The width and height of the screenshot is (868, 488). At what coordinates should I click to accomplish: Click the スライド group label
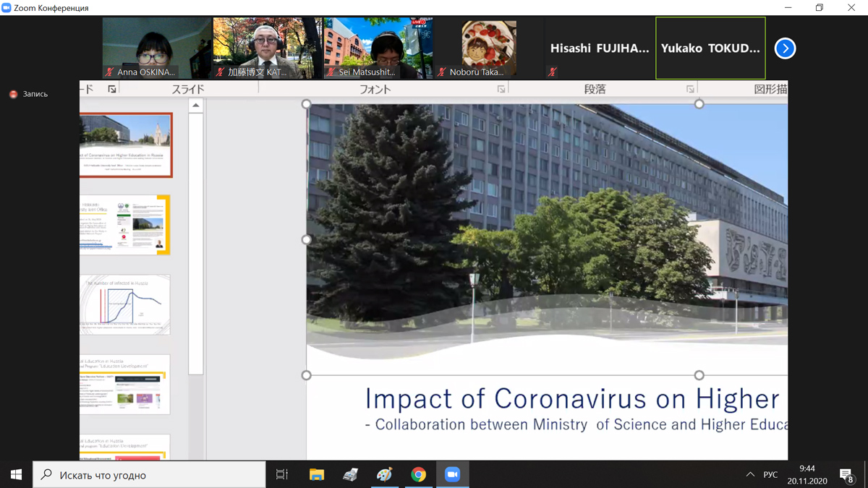188,90
